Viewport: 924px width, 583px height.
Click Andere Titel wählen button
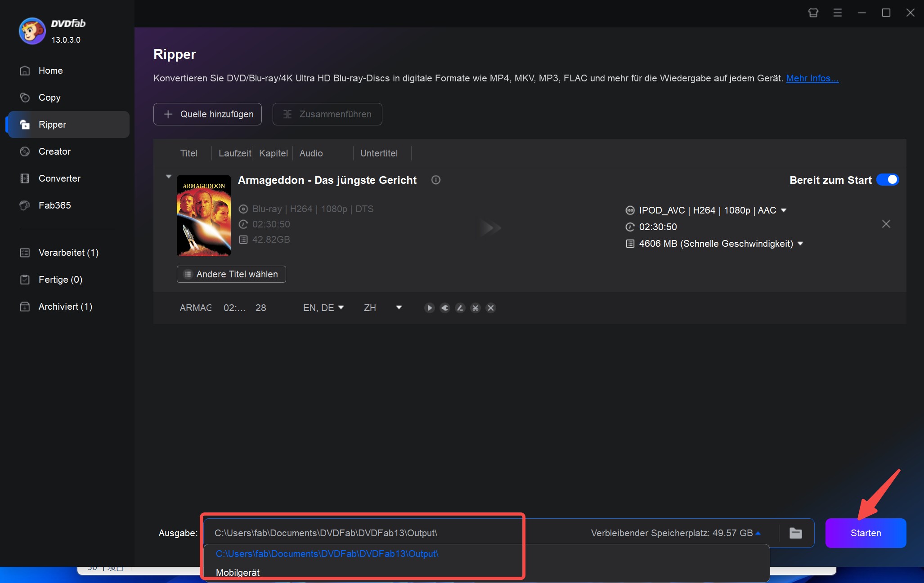[x=231, y=274]
